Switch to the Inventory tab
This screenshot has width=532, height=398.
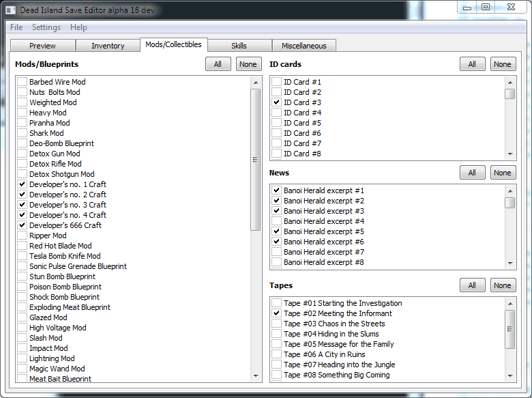coord(108,46)
